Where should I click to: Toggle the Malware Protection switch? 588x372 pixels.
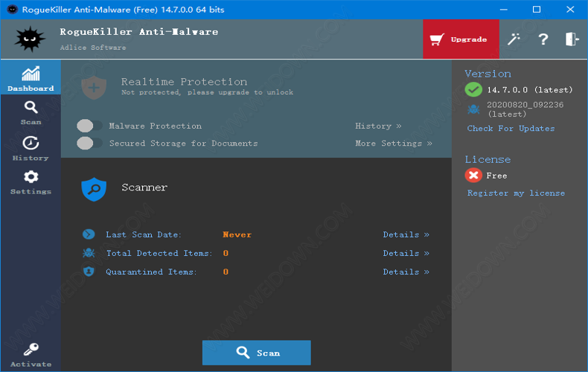tap(89, 126)
